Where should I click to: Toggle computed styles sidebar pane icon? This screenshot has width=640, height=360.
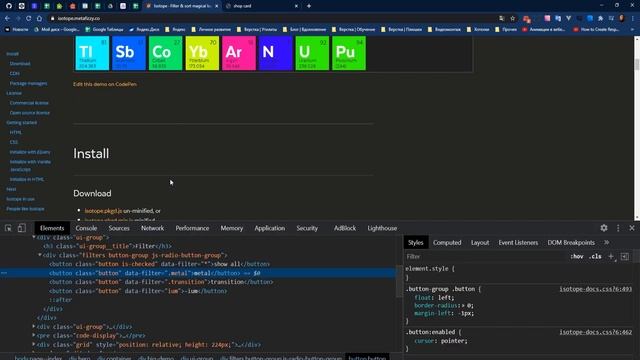click(x=625, y=256)
